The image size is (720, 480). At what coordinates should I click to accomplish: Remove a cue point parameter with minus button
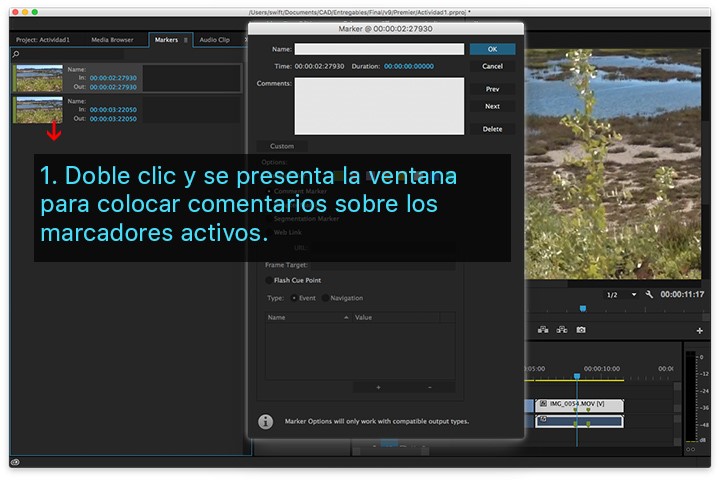point(430,387)
